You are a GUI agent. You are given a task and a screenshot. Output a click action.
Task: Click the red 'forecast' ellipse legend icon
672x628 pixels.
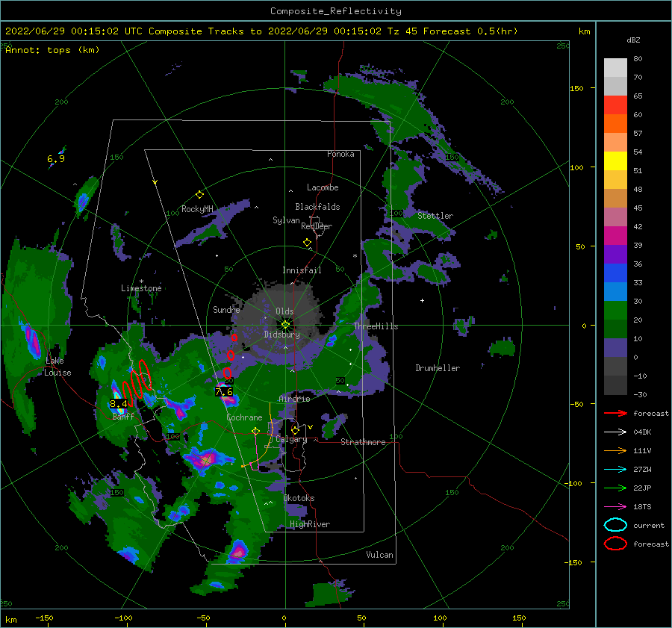pos(615,544)
